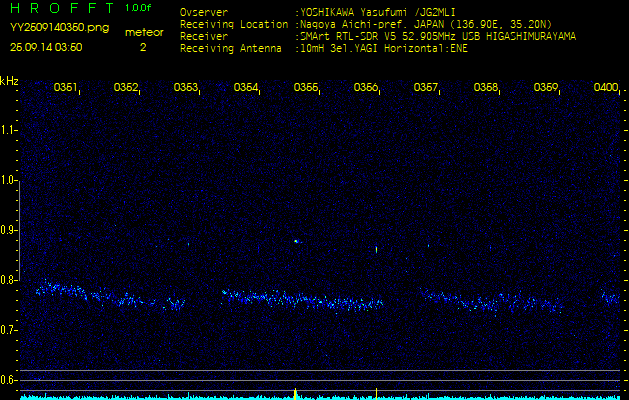Image resolution: width=629 pixels, height=400 pixels.
Task: Click the 0357 time label
Action: click(426, 88)
